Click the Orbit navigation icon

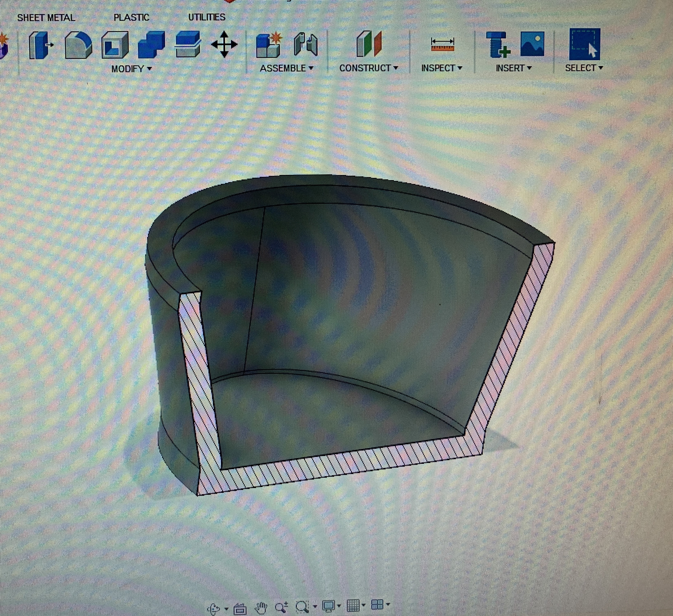pyautogui.click(x=214, y=609)
